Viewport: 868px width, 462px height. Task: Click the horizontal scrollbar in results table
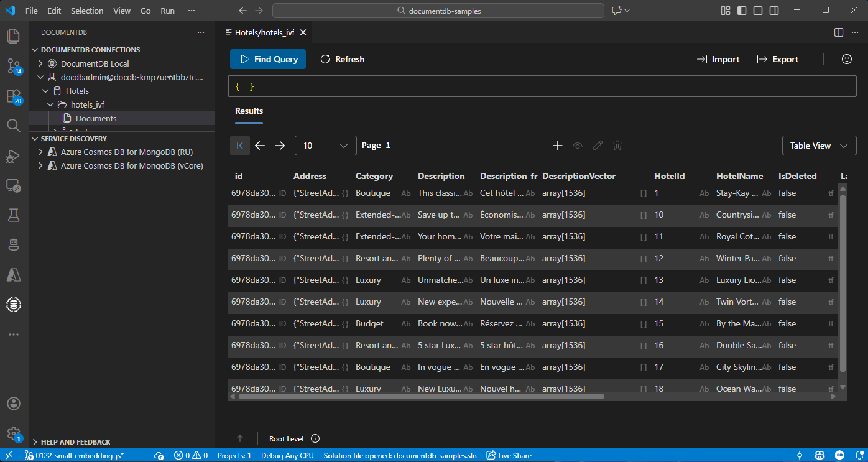421,396
